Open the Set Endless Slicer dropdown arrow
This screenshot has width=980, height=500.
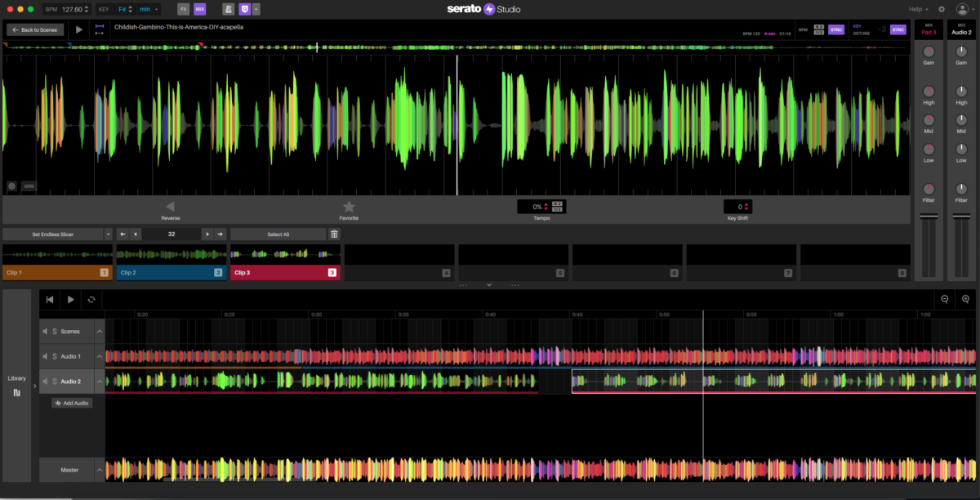[108, 234]
